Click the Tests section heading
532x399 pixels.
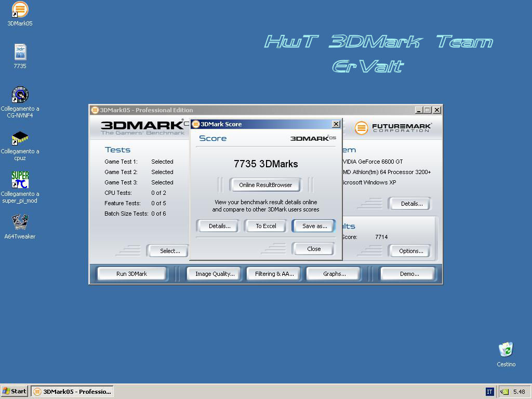pos(117,150)
